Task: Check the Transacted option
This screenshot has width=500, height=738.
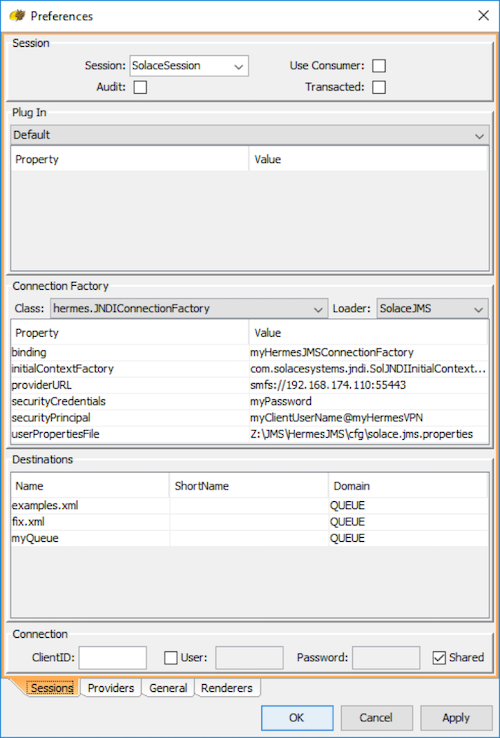Action: pos(379,87)
